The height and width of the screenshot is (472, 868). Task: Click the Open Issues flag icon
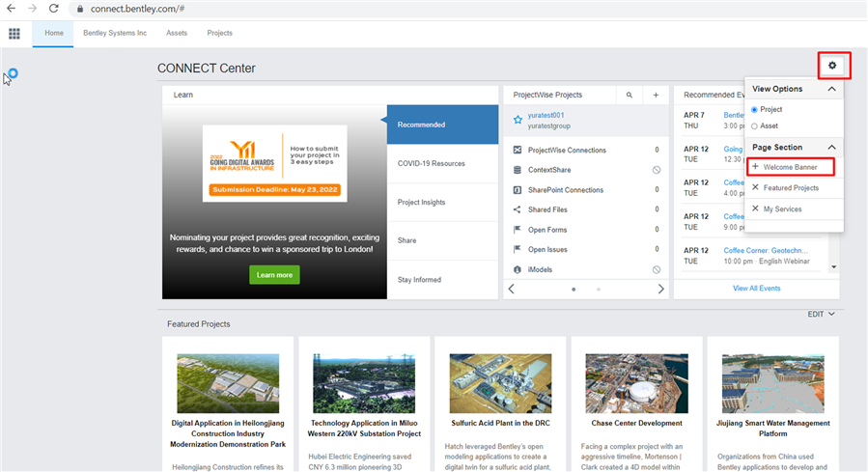coord(518,249)
